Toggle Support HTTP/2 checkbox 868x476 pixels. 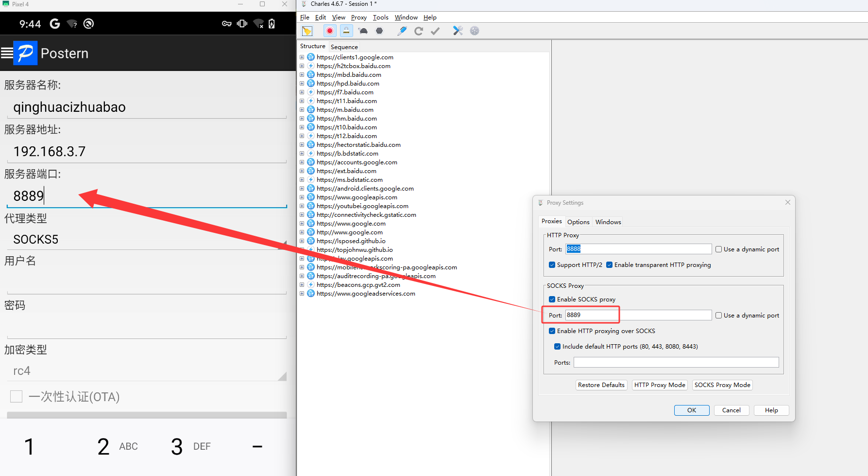tap(552, 265)
